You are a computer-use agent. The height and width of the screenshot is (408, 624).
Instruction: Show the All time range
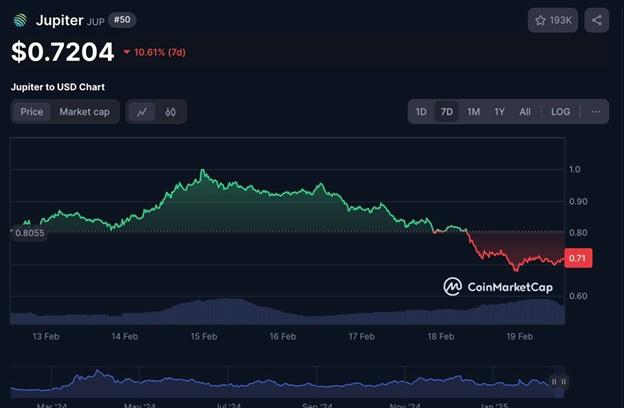[x=525, y=112]
